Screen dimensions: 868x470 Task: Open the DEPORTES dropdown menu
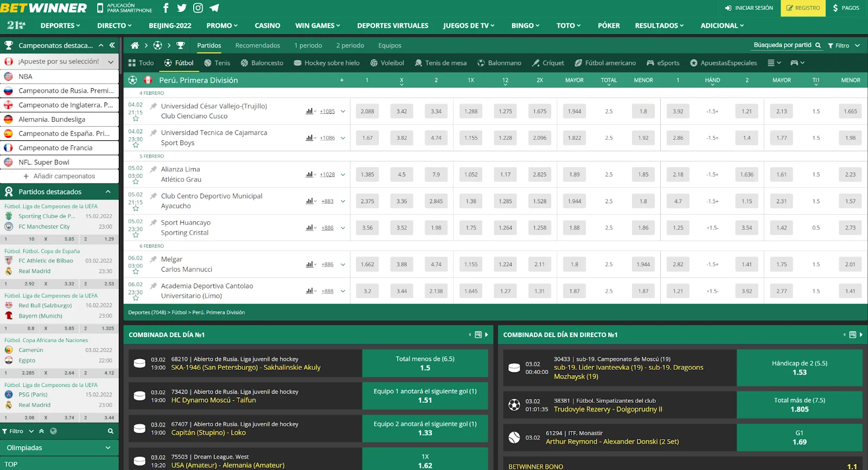pyautogui.click(x=60, y=25)
